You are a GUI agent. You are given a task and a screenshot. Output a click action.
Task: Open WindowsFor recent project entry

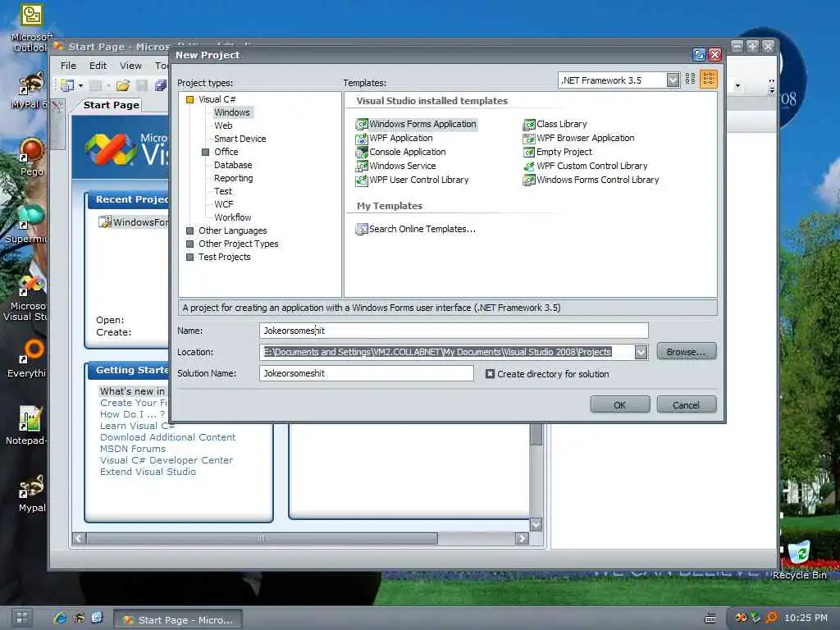click(x=134, y=222)
